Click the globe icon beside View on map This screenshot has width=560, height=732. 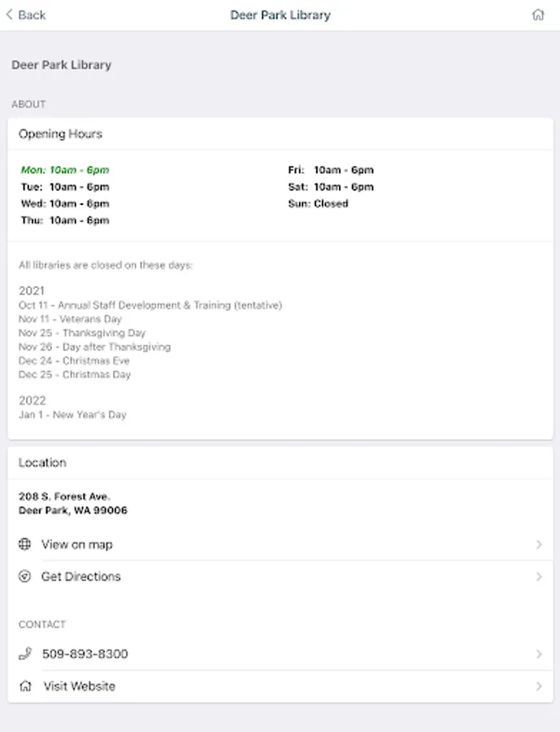click(x=25, y=544)
